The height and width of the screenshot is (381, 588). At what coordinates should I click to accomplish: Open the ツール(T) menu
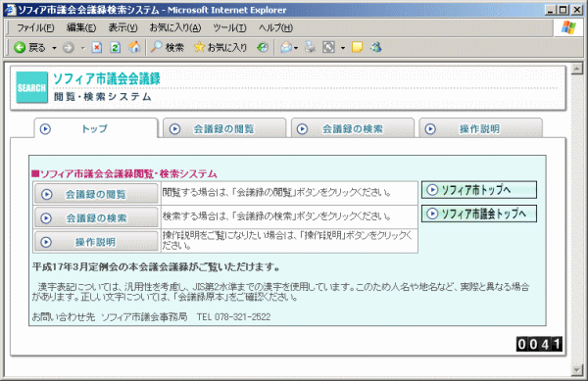tap(229, 27)
